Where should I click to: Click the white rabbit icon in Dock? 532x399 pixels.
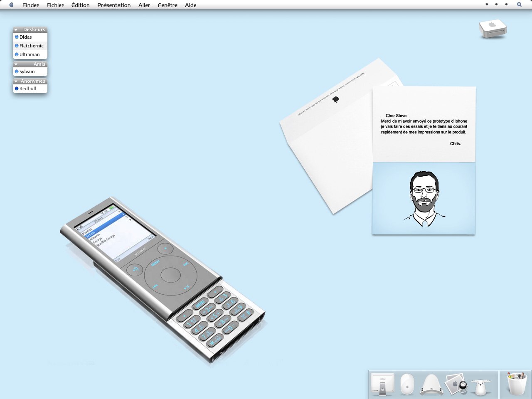(x=480, y=387)
